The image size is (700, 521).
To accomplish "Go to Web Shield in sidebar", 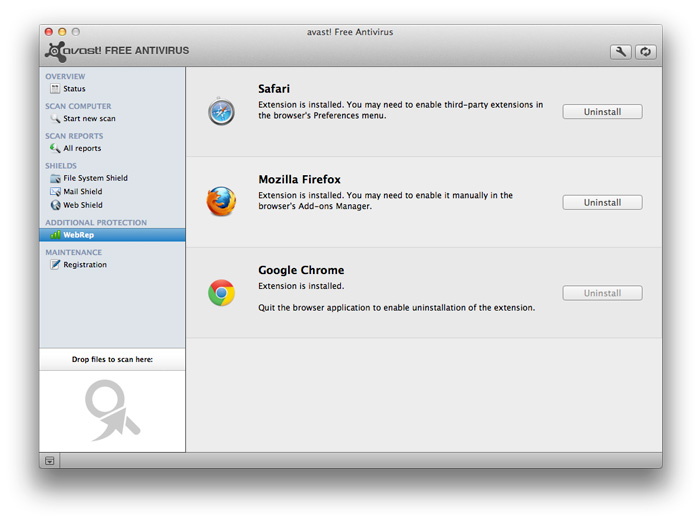I will [x=82, y=205].
